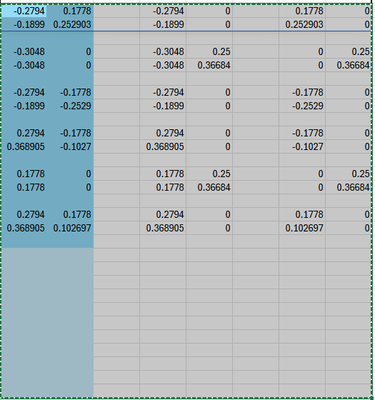Viewport: 375px width, 400px height.
Task: Click 0.1778 immediately left of 0.36684
Action: (x=170, y=187)
